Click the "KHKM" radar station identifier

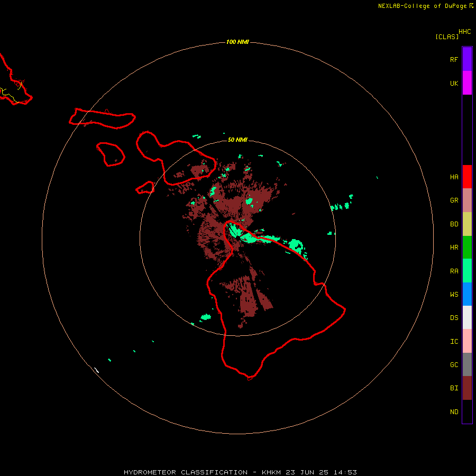[x=271, y=472]
